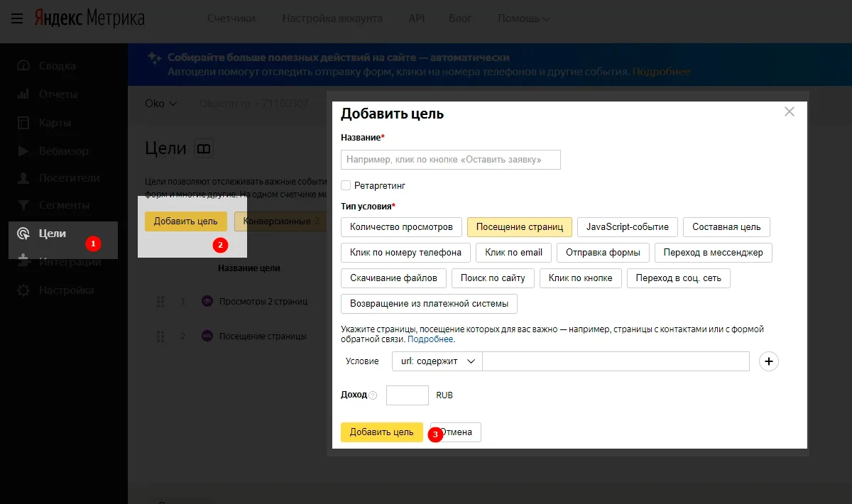852x504 pixels.
Task: Open the Отчеты sidebar section
Action: (x=48, y=94)
